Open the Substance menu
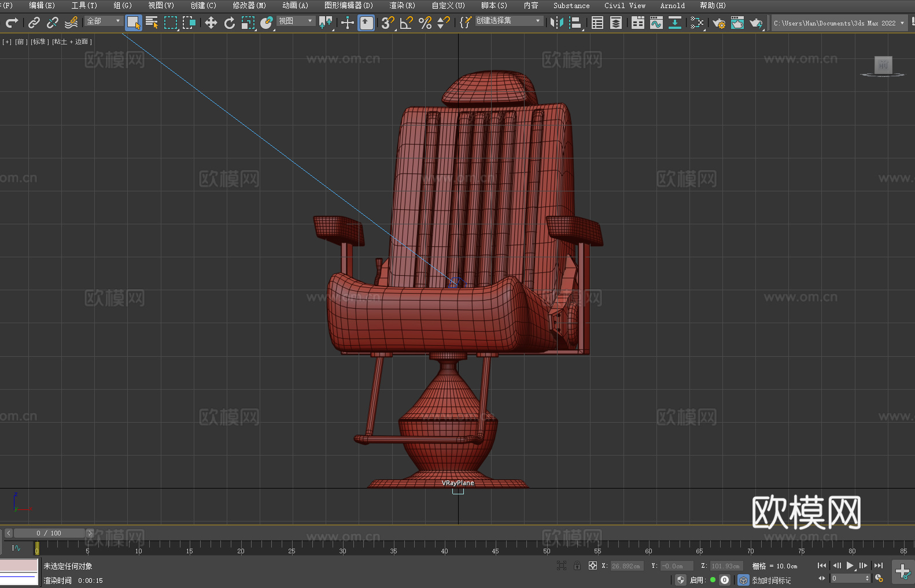This screenshot has height=588, width=915. coord(571,5)
